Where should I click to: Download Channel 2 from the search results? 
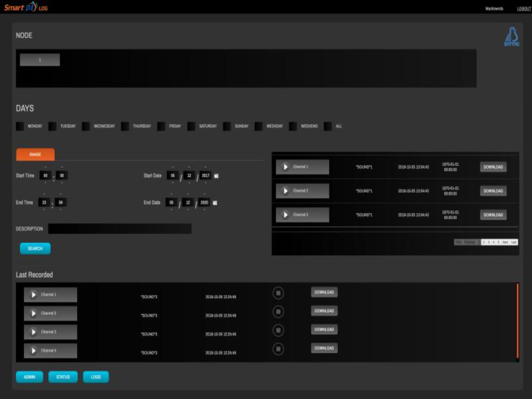pyautogui.click(x=493, y=191)
